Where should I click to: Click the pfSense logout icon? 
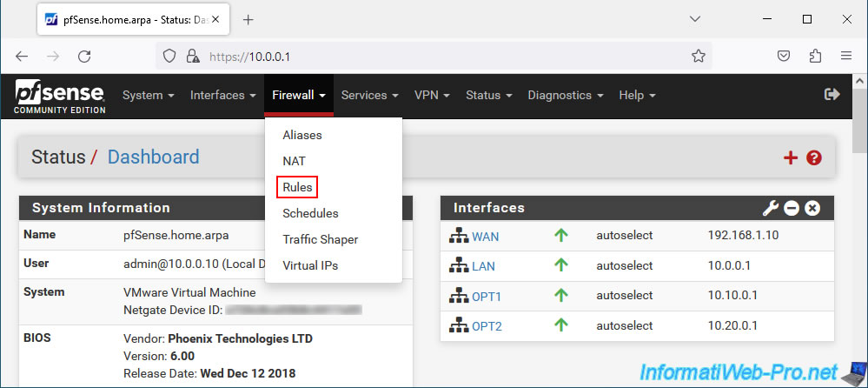pos(832,95)
